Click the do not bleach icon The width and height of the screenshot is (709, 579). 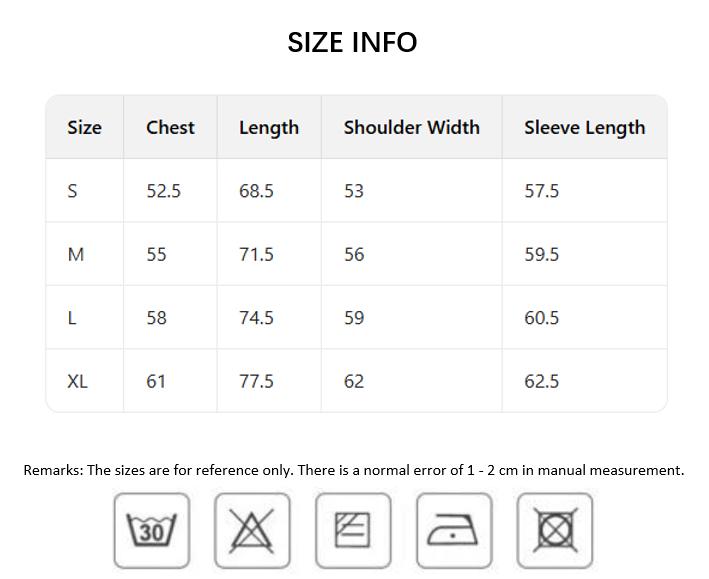(252, 530)
